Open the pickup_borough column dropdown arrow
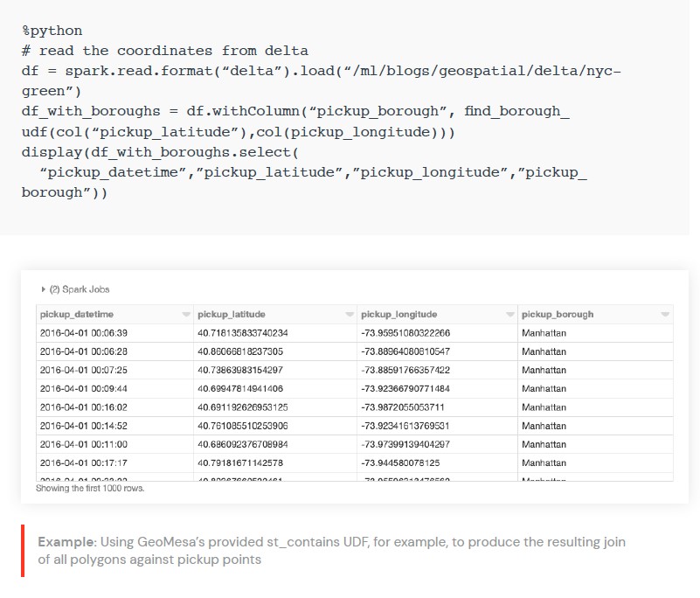The width and height of the screenshot is (700, 598). click(x=665, y=315)
